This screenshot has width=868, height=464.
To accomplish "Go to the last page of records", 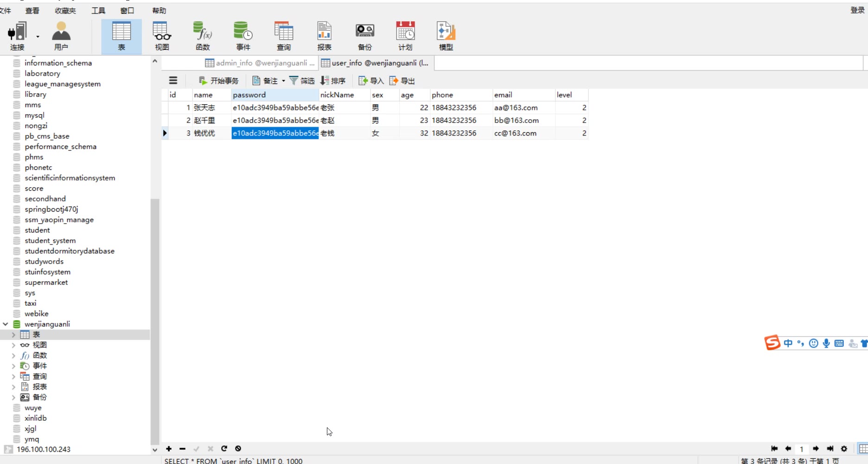I will coord(830,449).
